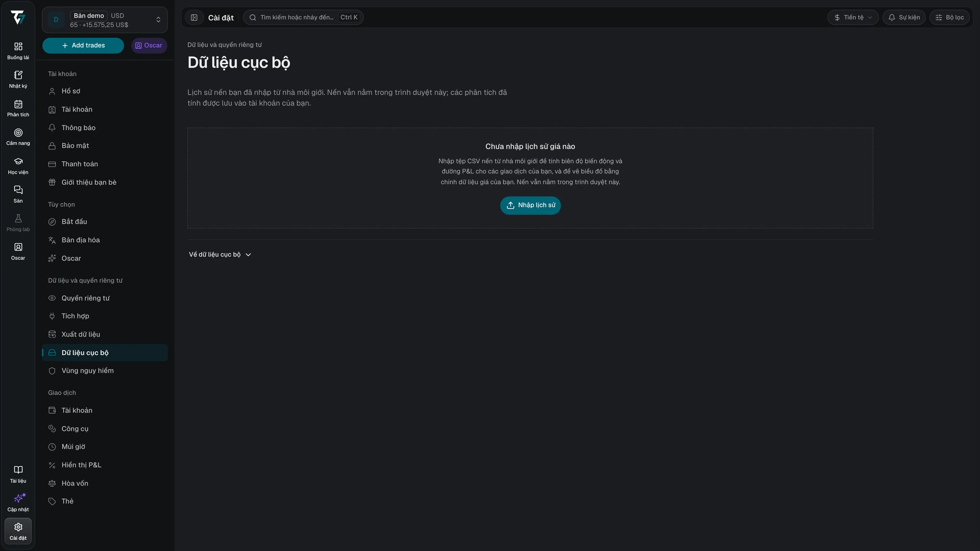Select Hồ sơ in settings menu
The height and width of the screenshot is (551, 980).
(x=105, y=91)
